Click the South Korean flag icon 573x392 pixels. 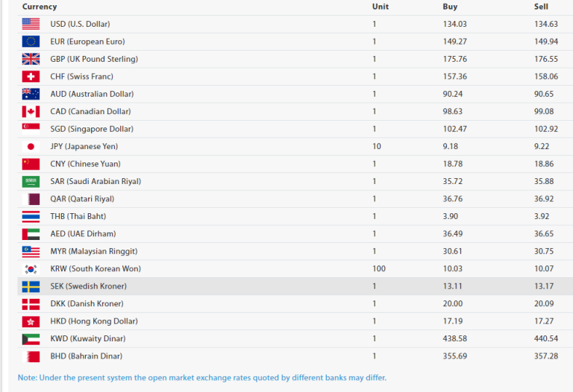point(31,269)
